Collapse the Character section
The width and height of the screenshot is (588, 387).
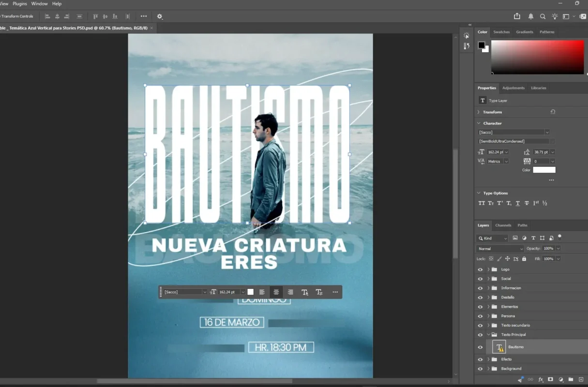(479, 123)
